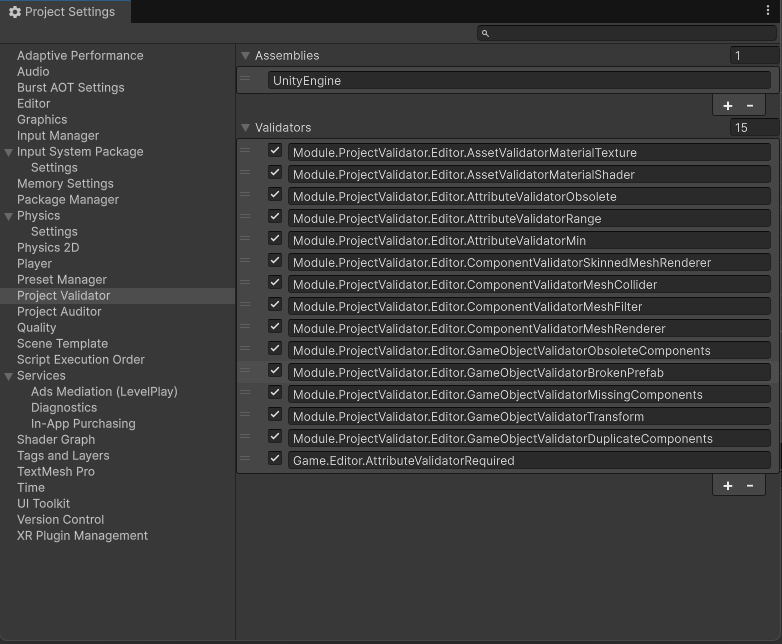Select Input Manager category

pyautogui.click(x=58, y=136)
